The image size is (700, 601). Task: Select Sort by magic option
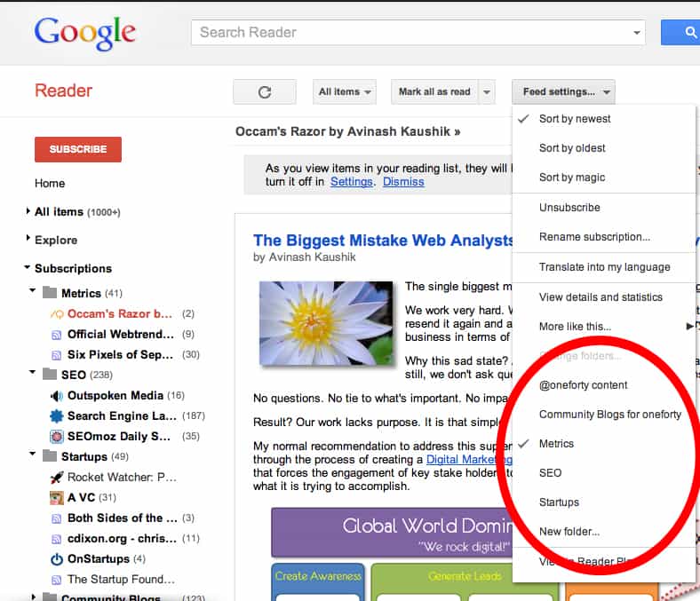[x=604, y=178]
